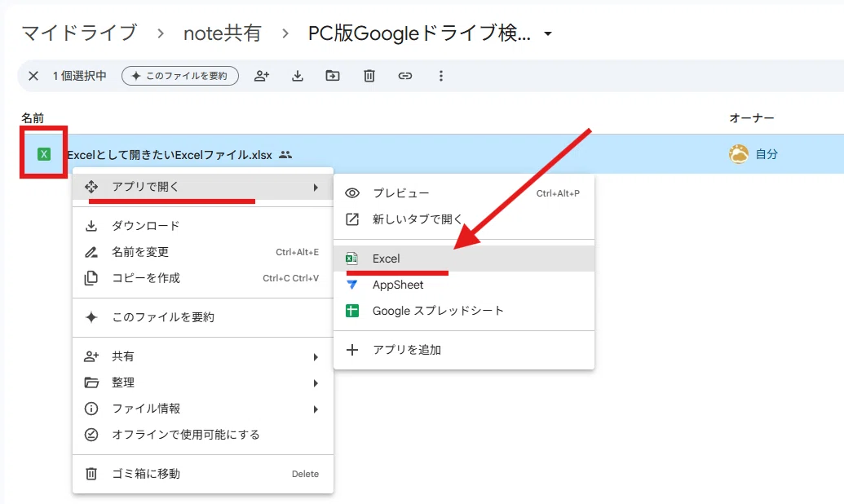Click the move arrows icon beside アプリで開く

click(x=91, y=187)
